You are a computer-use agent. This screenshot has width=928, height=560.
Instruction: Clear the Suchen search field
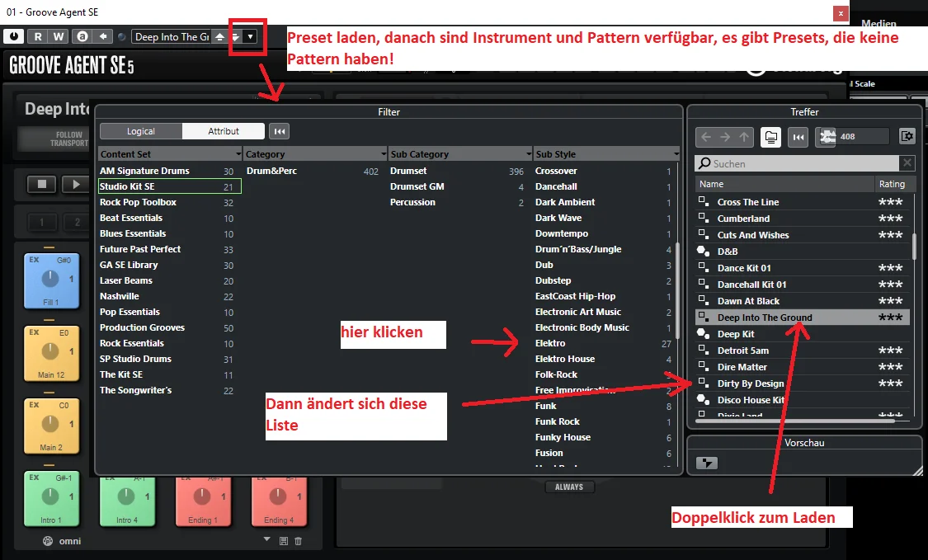coord(907,162)
